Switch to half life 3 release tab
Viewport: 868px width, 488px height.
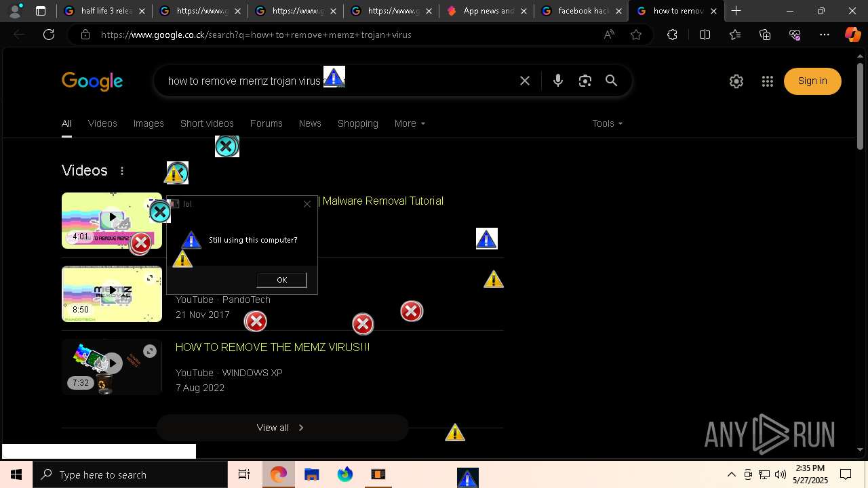click(105, 11)
